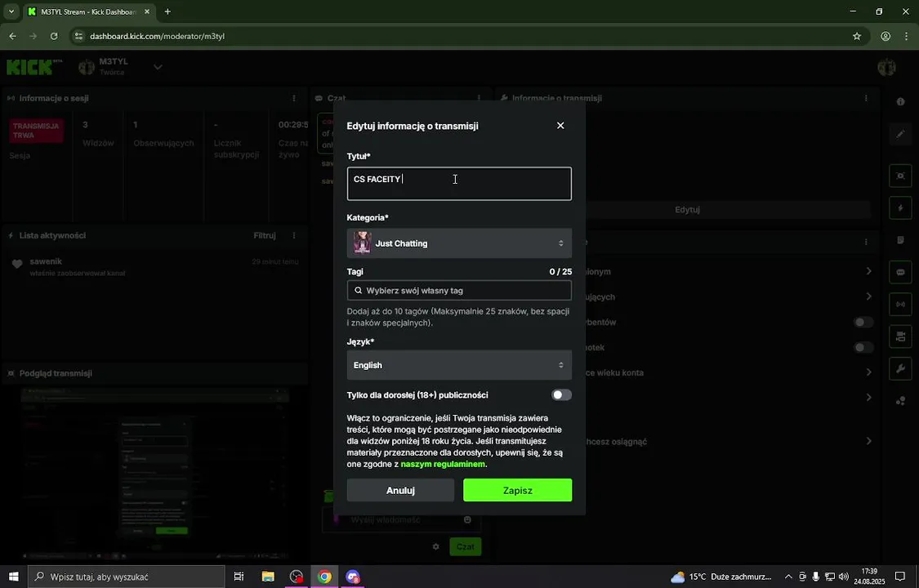The width and height of the screenshot is (919, 588).
Task: Click the stream preview thumbnail
Action: point(154,472)
